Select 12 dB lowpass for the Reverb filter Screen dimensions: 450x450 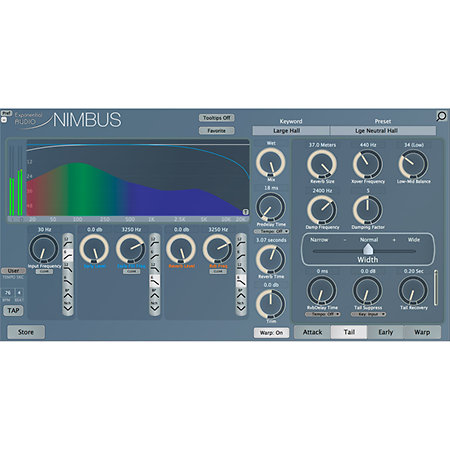241,268
